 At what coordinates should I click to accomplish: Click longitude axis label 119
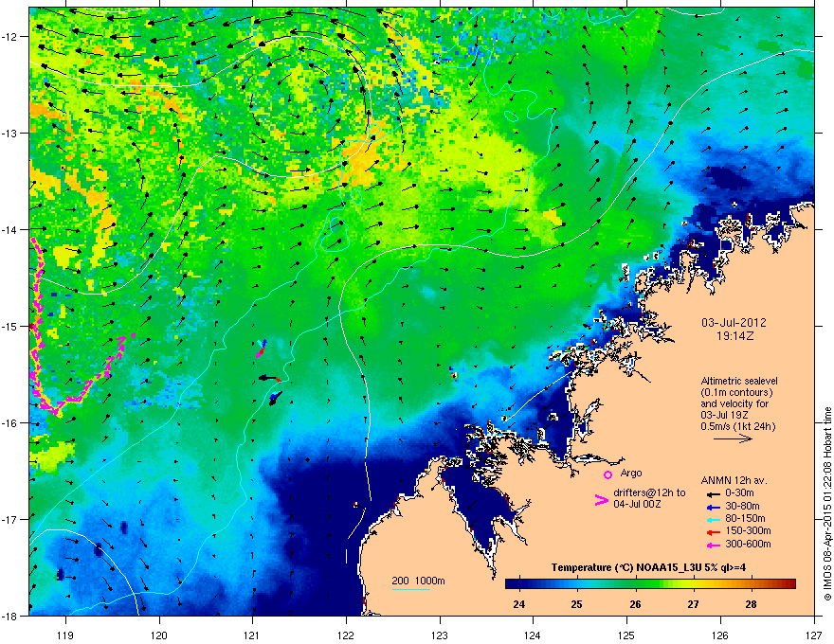click(65, 635)
